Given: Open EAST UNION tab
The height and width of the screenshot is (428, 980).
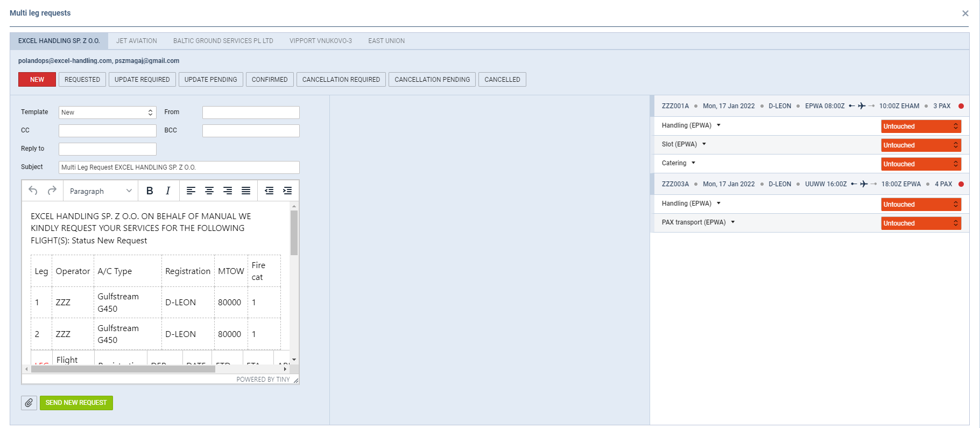Looking at the screenshot, I should [386, 41].
